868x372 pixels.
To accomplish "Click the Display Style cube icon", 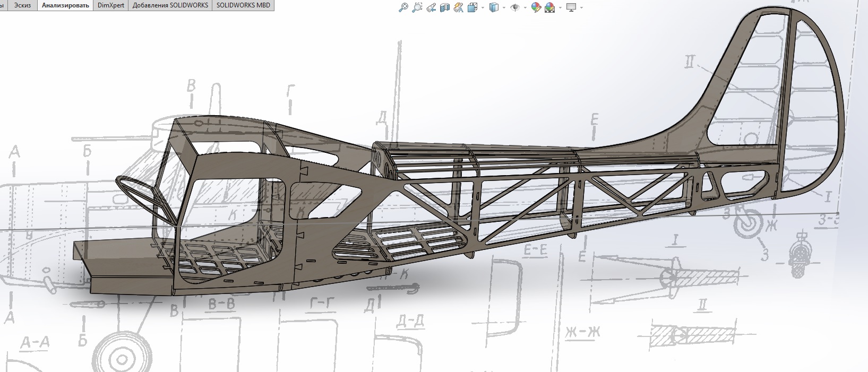I will pos(493,7).
